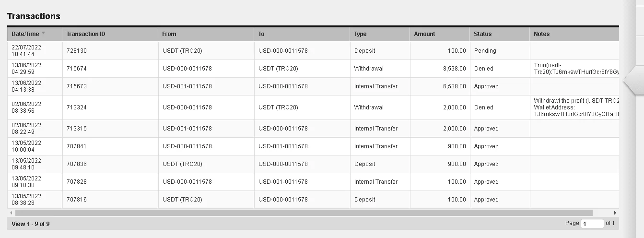Click transaction ID 707816 cell

pos(77,200)
